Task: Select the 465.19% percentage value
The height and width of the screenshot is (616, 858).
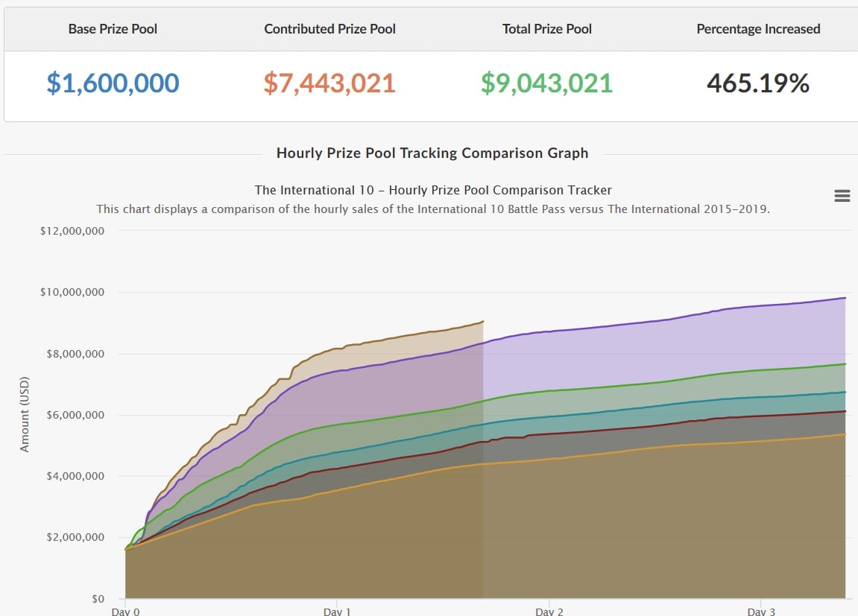Action: (758, 83)
